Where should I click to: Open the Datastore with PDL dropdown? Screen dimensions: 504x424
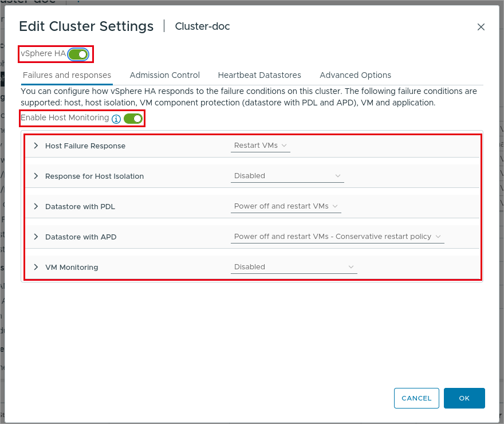[286, 206]
